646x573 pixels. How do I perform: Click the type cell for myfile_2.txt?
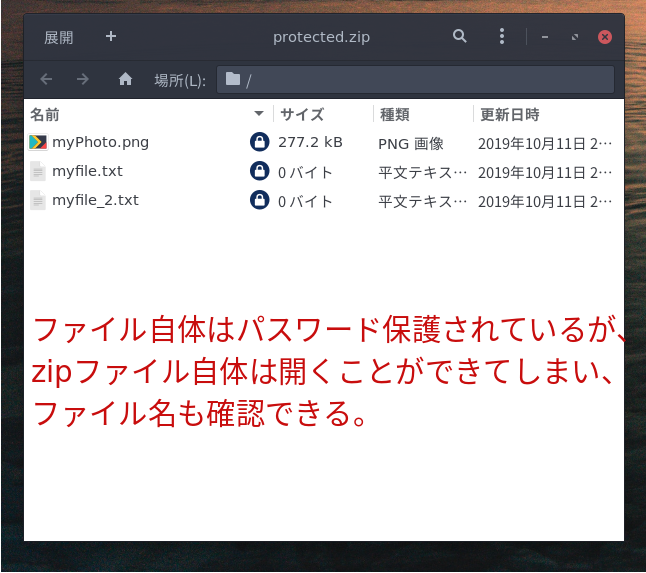[x=423, y=202]
